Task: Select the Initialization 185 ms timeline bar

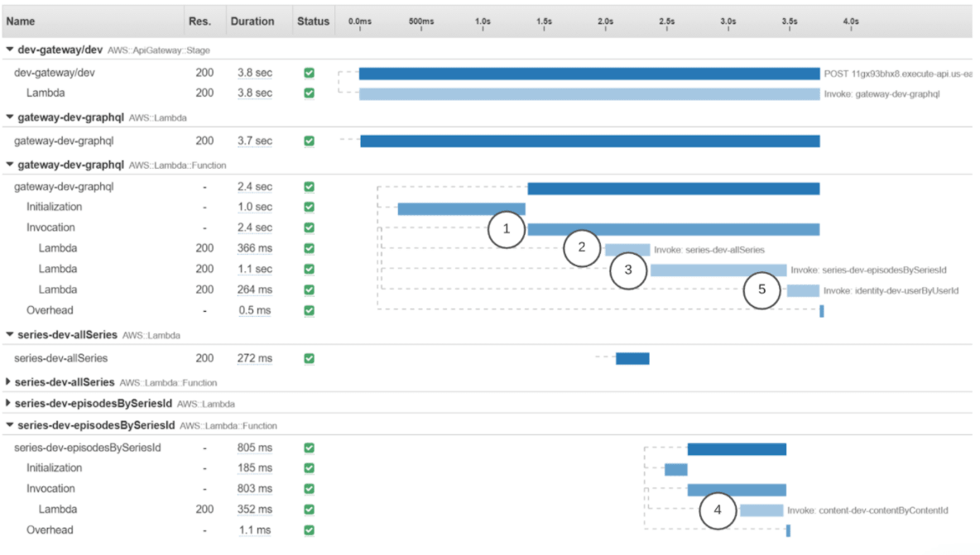Action: 676,470
